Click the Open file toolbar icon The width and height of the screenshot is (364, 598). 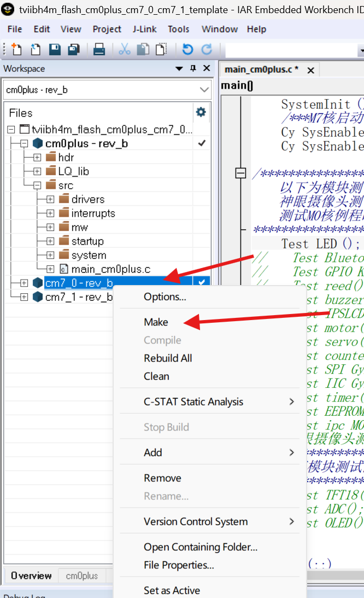[36, 49]
